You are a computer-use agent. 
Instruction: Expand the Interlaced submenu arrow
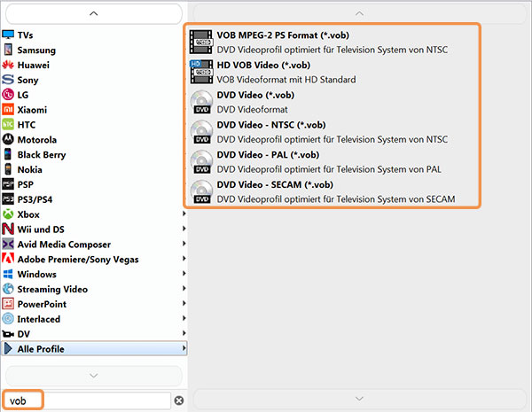[x=184, y=318]
